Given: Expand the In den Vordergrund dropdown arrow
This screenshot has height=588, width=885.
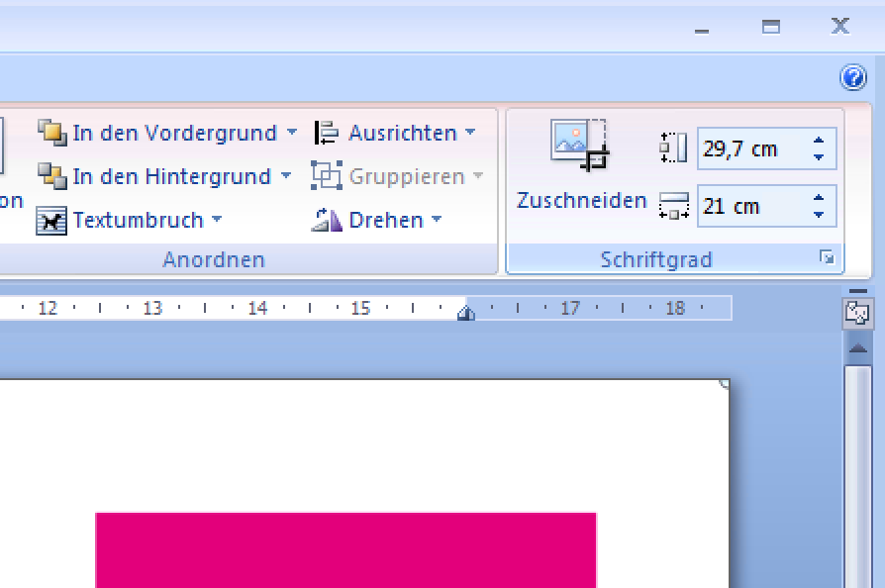Looking at the screenshot, I should point(291,133).
